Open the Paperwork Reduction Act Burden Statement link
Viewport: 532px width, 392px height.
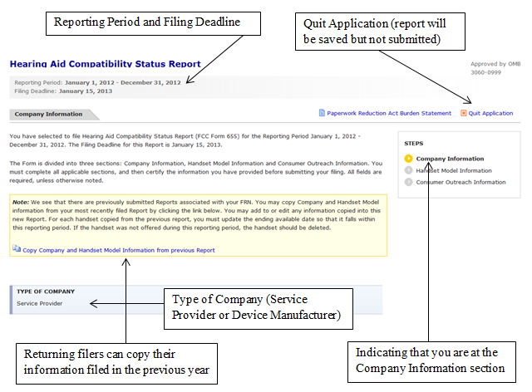point(389,113)
